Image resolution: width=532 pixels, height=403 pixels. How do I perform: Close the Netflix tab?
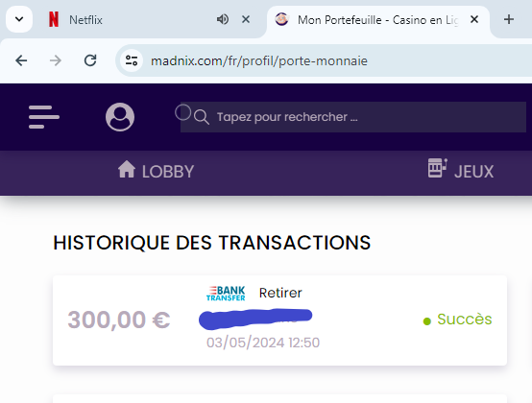tap(246, 19)
